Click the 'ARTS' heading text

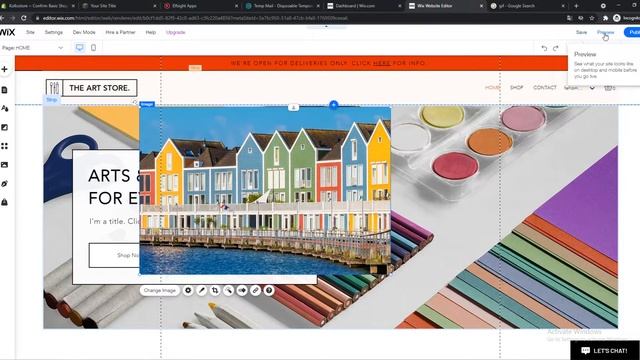pos(109,176)
